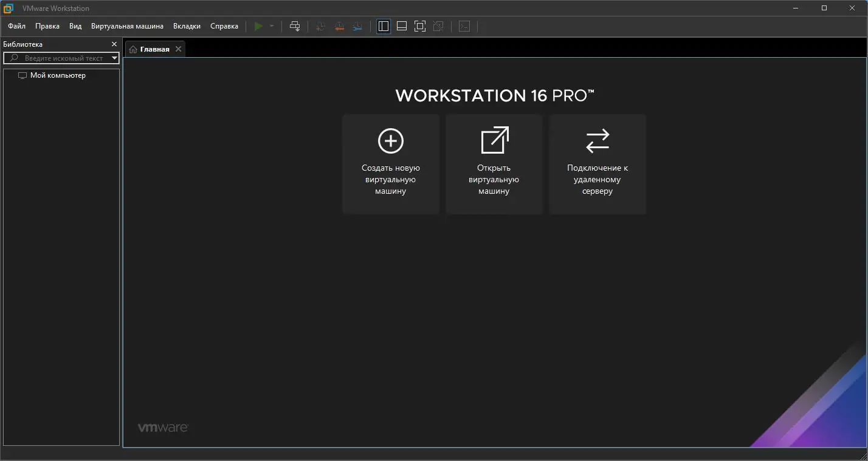Toggle the thumbnail bar view
Viewport: 868px width, 461px height.
[x=401, y=26]
